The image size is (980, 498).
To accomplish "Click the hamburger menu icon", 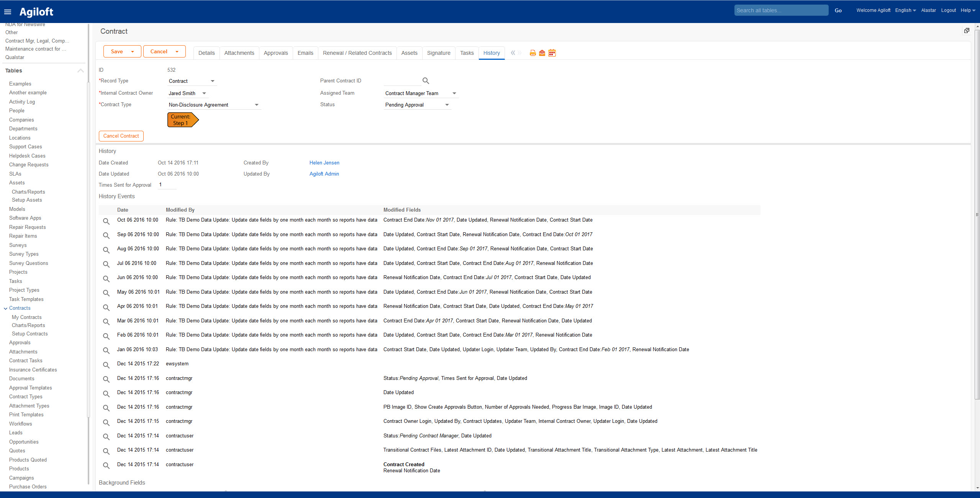I will [8, 12].
